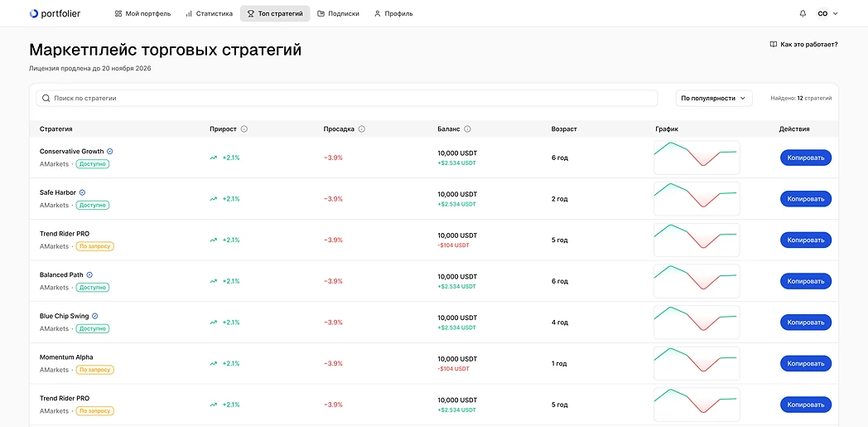Copy the Momentum Alpha strategy
This screenshot has height=427, width=868.
click(806, 363)
